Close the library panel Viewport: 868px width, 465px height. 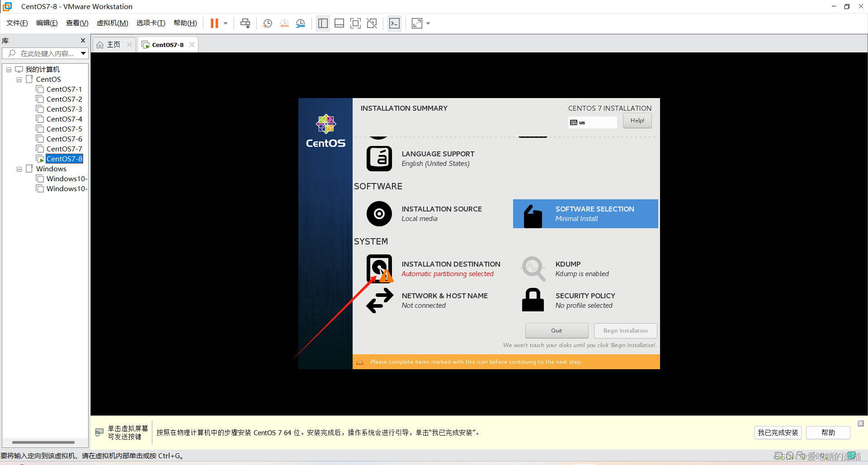[x=83, y=41]
